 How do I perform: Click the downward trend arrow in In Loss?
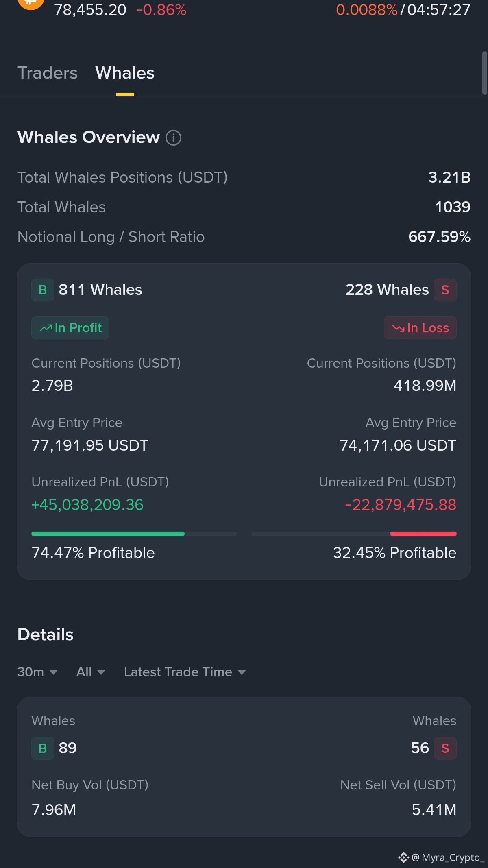(398, 328)
